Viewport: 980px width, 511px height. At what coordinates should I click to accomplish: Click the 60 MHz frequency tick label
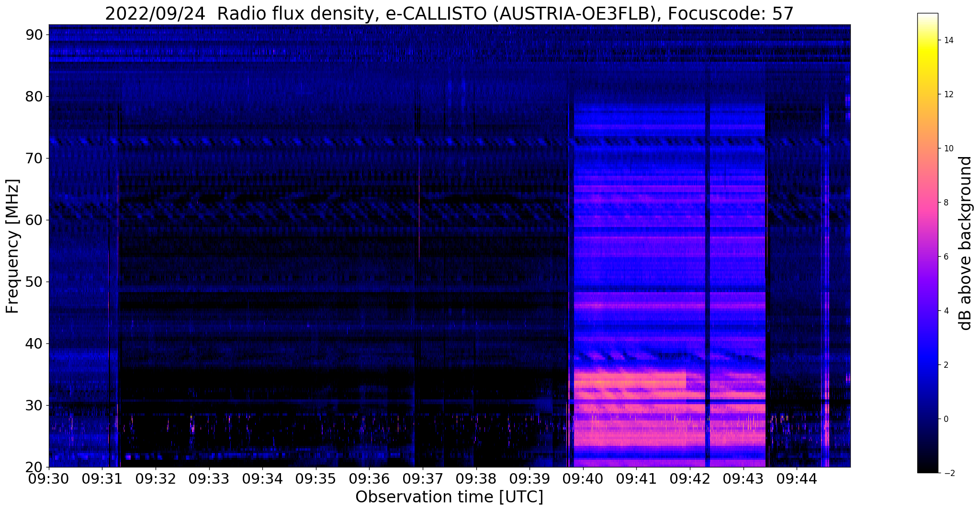[35, 220]
